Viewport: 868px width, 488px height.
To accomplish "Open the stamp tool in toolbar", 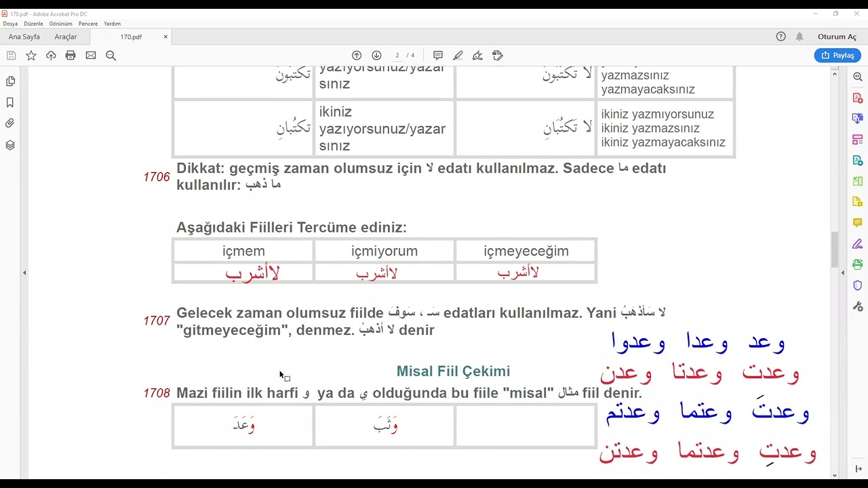I will pos(498,56).
